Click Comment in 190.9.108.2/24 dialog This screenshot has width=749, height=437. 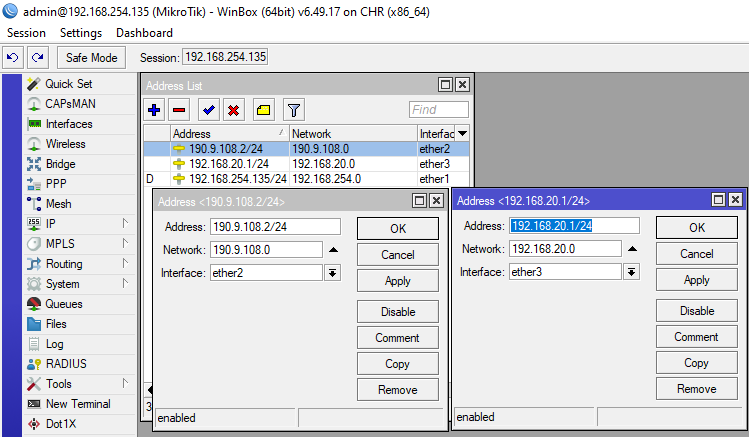(x=398, y=338)
